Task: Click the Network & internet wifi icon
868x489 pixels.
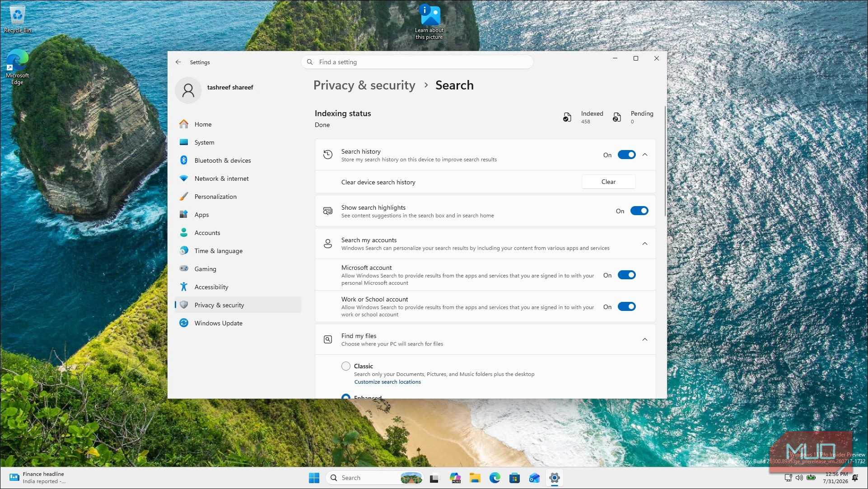Action: (184, 178)
